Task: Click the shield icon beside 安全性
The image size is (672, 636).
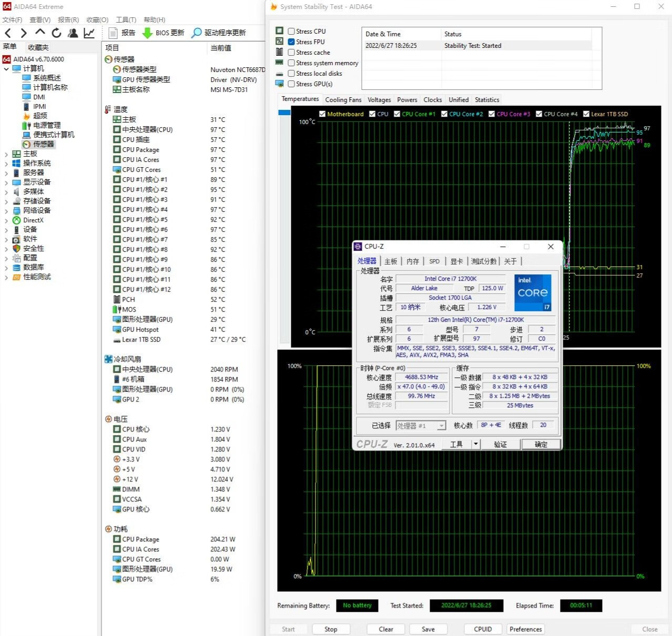Action: tap(16, 248)
